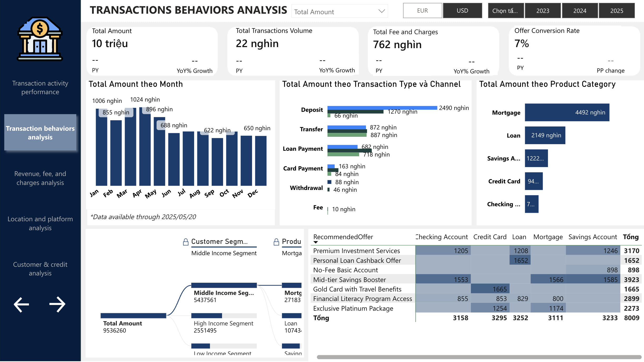Open Location and platform analysis page

[40, 223]
